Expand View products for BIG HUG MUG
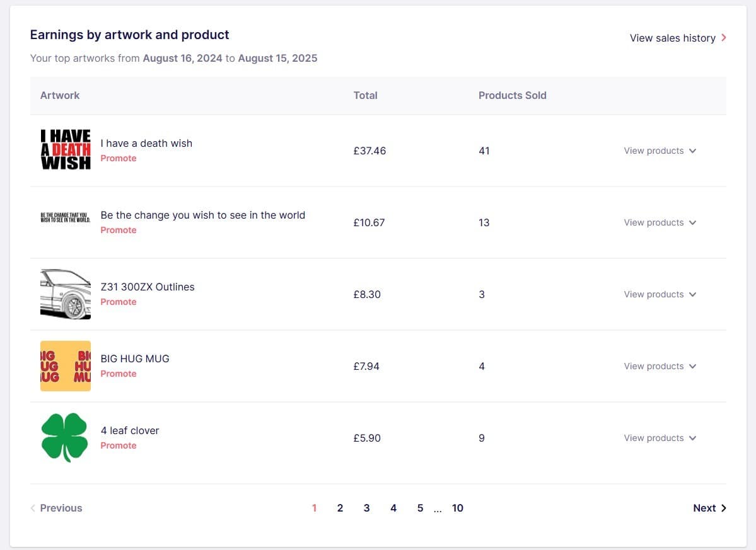Viewport: 756px width, 550px height. 660,366
